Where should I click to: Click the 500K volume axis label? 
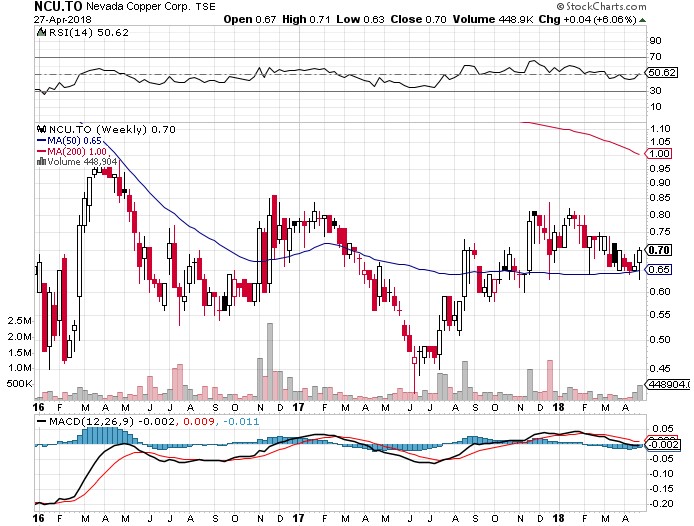click(x=20, y=383)
